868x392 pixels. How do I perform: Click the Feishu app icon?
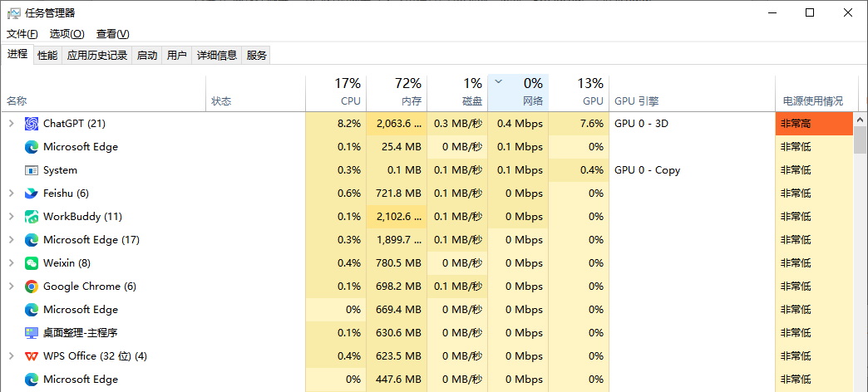click(32, 194)
